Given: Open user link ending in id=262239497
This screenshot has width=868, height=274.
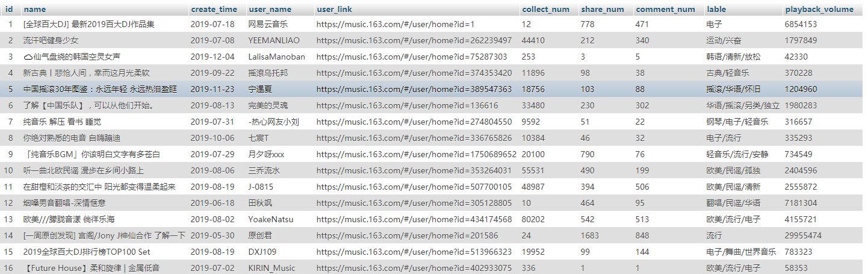Looking at the screenshot, I should coord(414,40).
